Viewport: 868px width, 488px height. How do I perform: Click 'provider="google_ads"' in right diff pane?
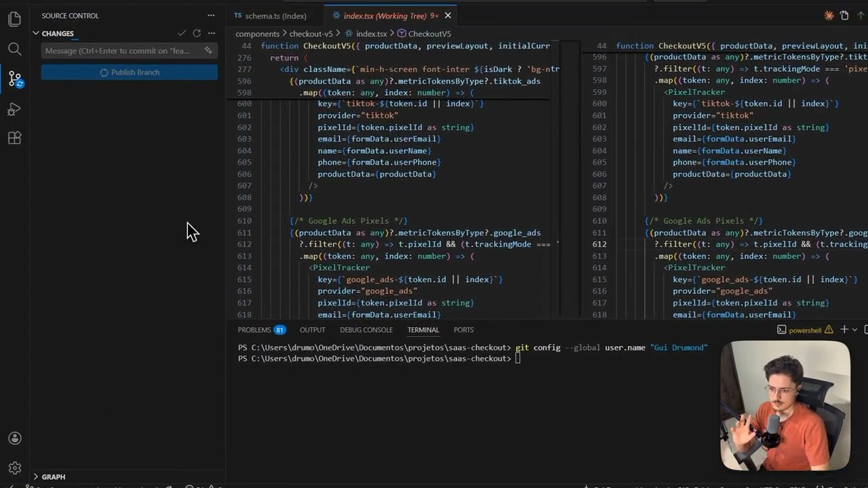pyautogui.click(x=722, y=291)
